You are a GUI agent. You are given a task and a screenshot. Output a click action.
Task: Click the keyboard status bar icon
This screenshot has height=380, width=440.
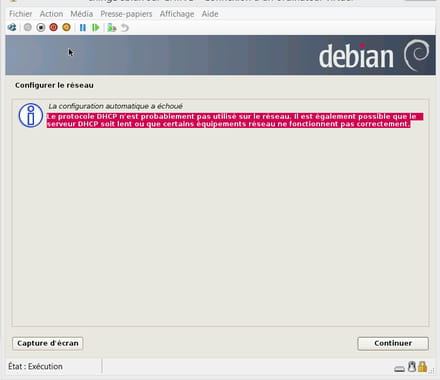pos(399,369)
